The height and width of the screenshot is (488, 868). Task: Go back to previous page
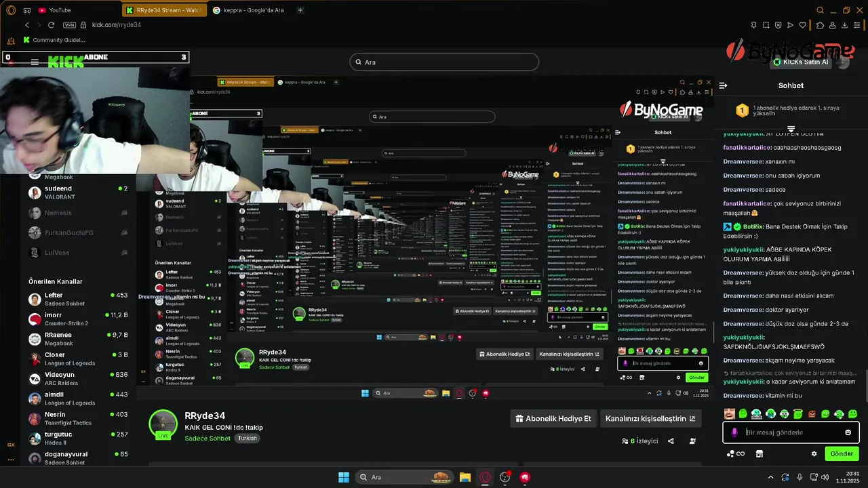coord(27,25)
